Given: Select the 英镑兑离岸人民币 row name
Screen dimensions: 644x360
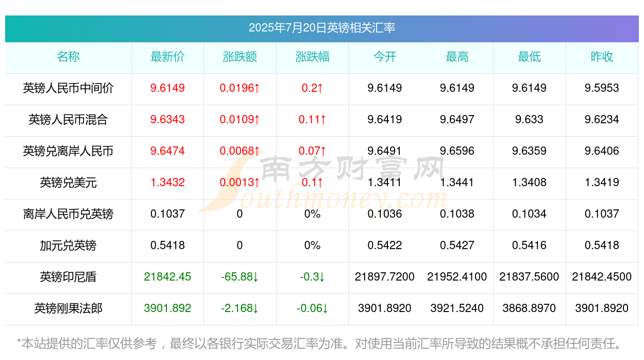Looking at the screenshot, I should 68,151.
